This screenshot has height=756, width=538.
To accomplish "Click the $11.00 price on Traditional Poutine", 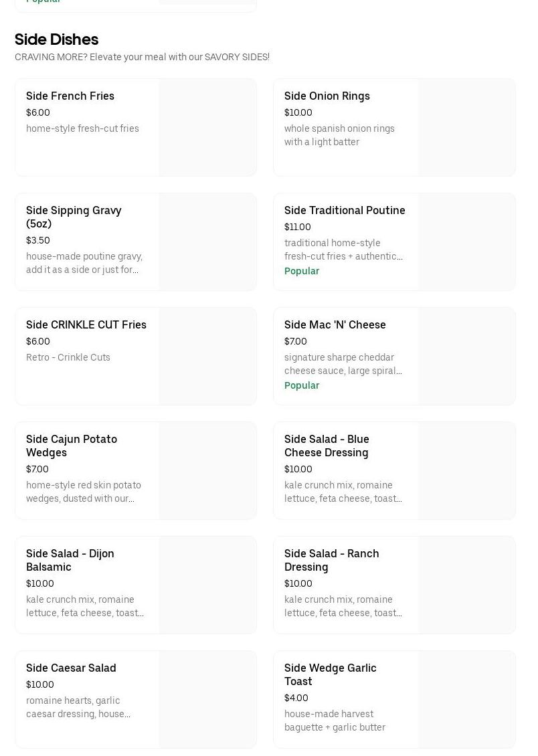I will point(297,227).
